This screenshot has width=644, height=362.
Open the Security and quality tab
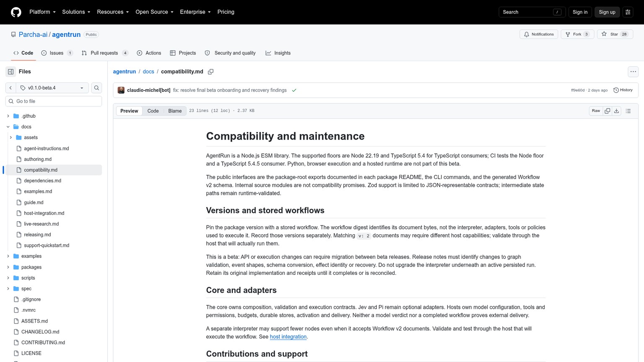(x=230, y=53)
